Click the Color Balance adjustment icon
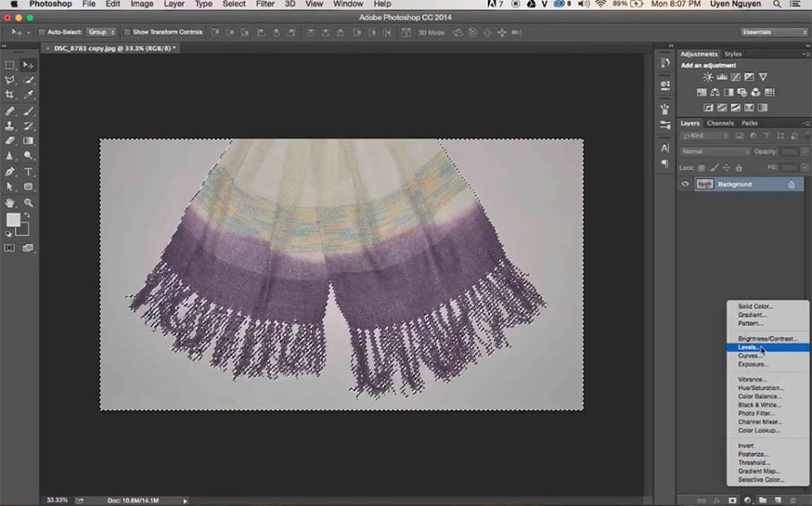The image size is (812, 506). (x=715, y=92)
